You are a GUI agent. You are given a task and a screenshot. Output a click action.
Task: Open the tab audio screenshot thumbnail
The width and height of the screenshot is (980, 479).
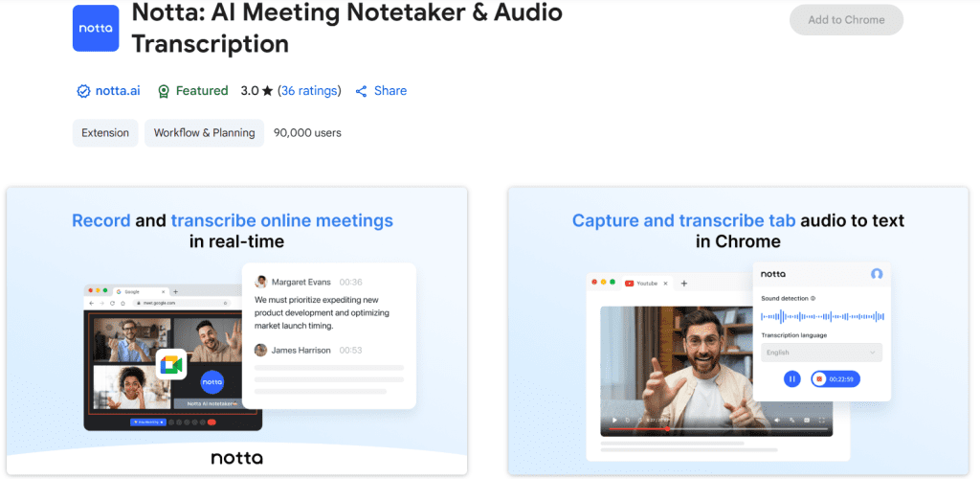(x=738, y=331)
